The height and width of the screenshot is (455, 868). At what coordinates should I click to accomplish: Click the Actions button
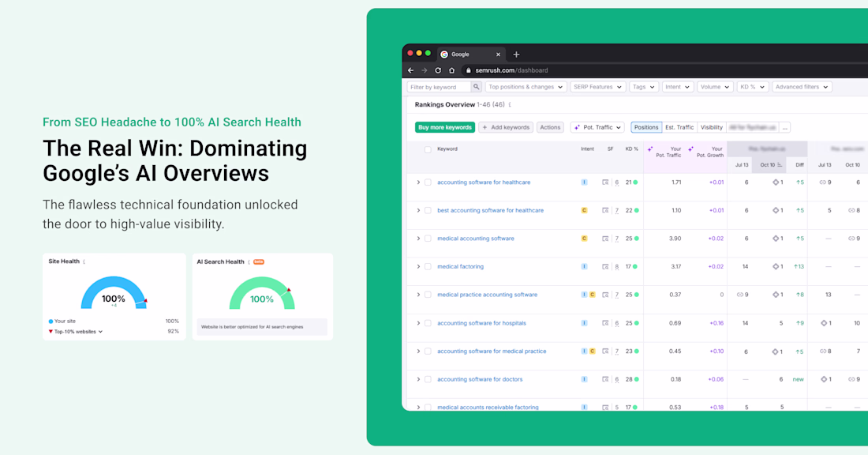[x=550, y=127]
